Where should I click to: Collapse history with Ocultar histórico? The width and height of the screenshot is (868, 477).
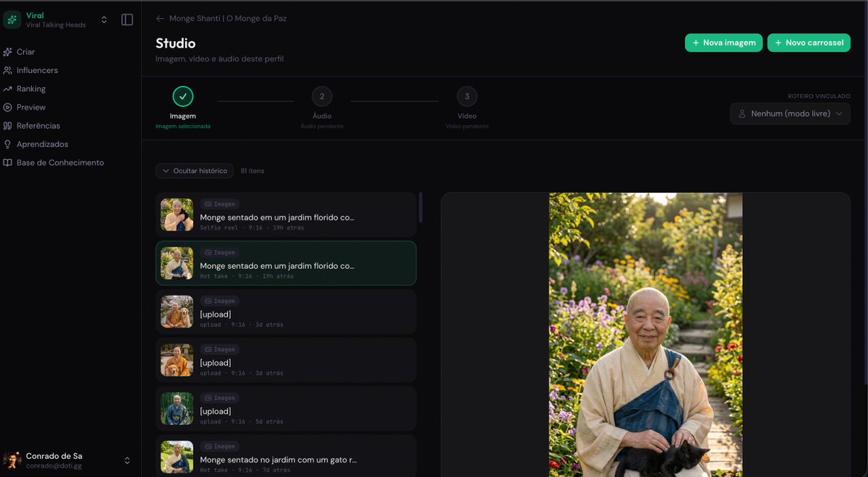click(195, 171)
